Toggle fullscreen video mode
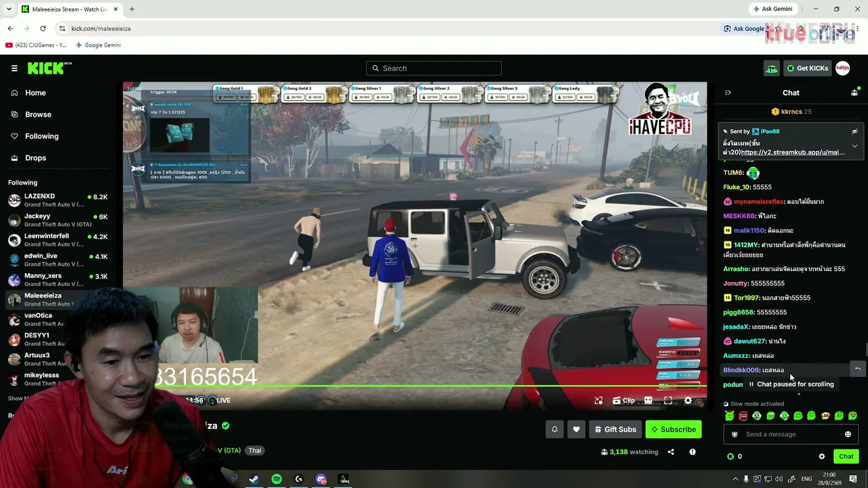This screenshot has width=868, height=488. tap(668, 401)
